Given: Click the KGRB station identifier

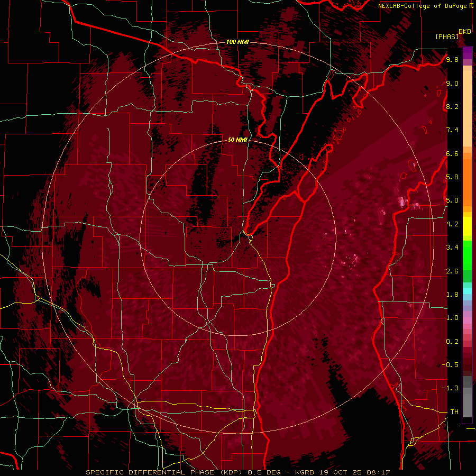Looking at the screenshot, I should [x=304, y=472].
